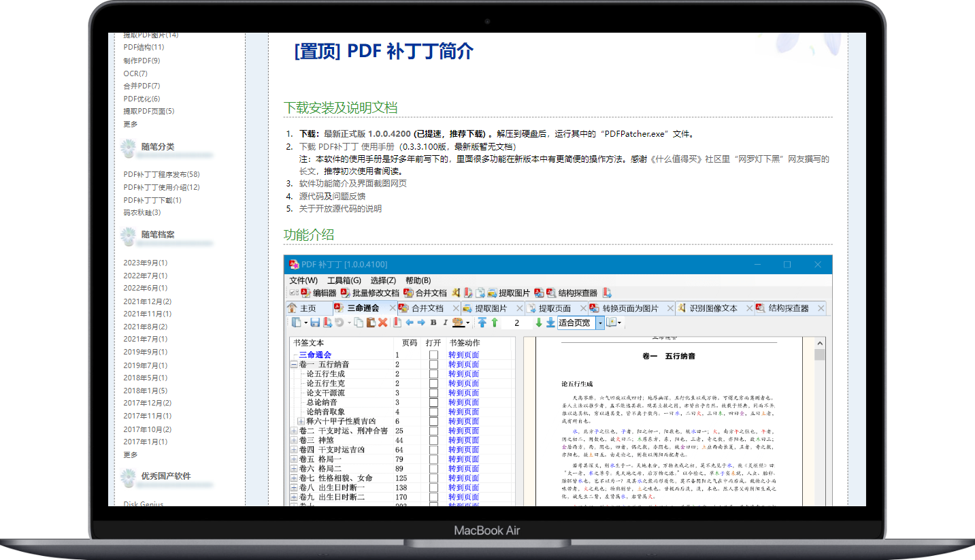Screen dimensions: 975x560
Task: Tick the 打开 checkbox for 卷三 神煞
Action: [433, 440]
